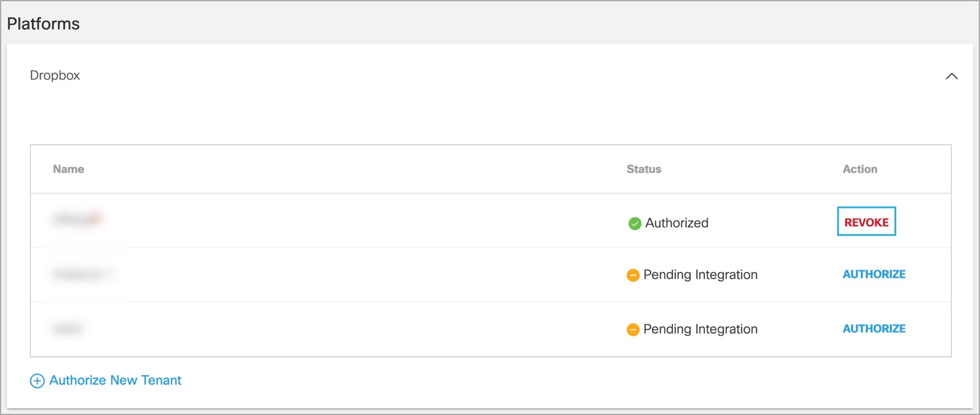Click the Authorized status text

tap(677, 223)
